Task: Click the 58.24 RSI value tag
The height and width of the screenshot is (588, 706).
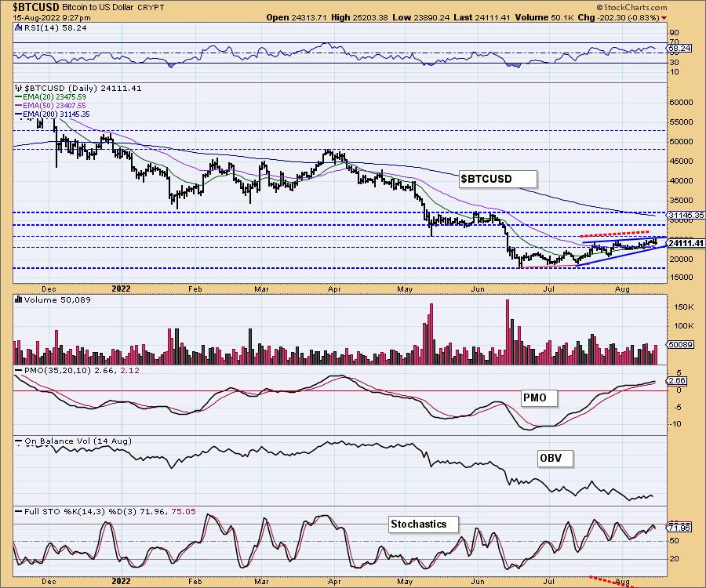Action: 679,48
